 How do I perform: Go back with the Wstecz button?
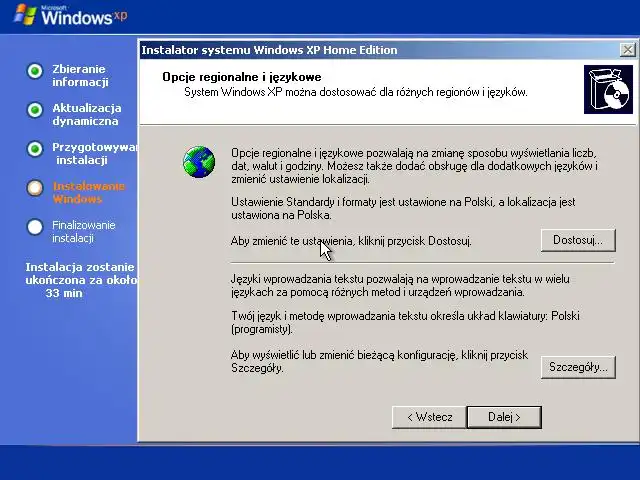[429, 417]
